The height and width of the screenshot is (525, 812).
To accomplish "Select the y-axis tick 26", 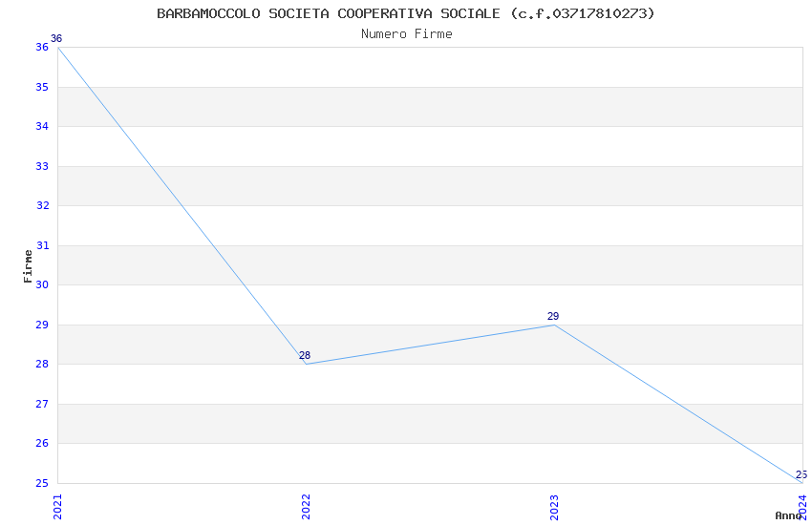I will (x=42, y=443).
